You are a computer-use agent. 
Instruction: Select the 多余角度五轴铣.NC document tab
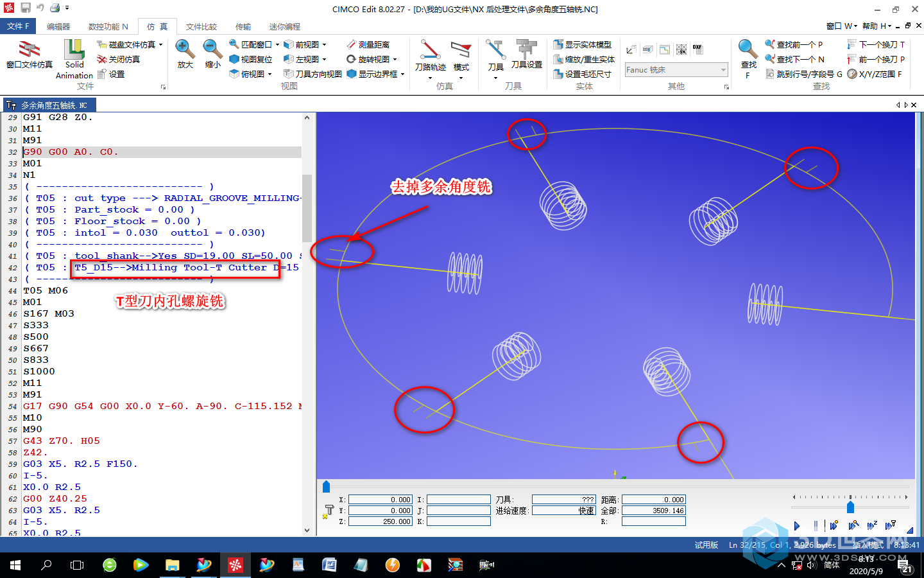click(x=49, y=105)
